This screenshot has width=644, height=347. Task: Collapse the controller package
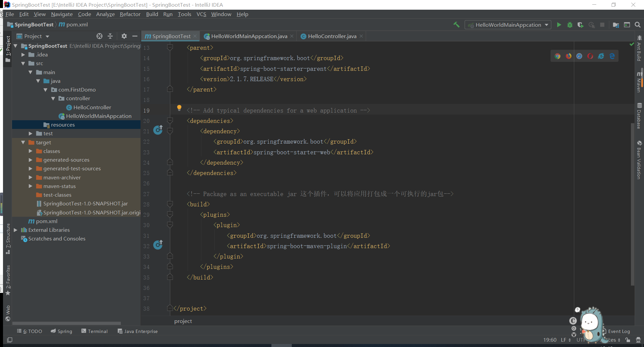coord(53,99)
